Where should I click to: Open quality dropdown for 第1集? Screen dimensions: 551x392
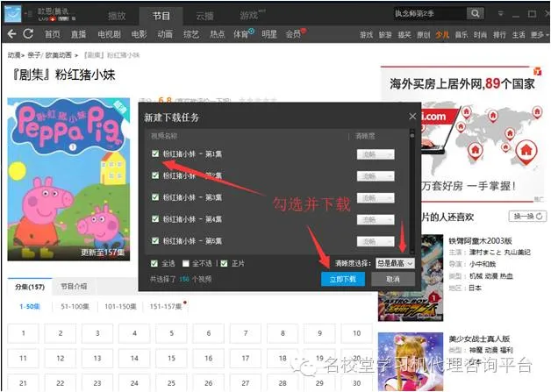(376, 154)
